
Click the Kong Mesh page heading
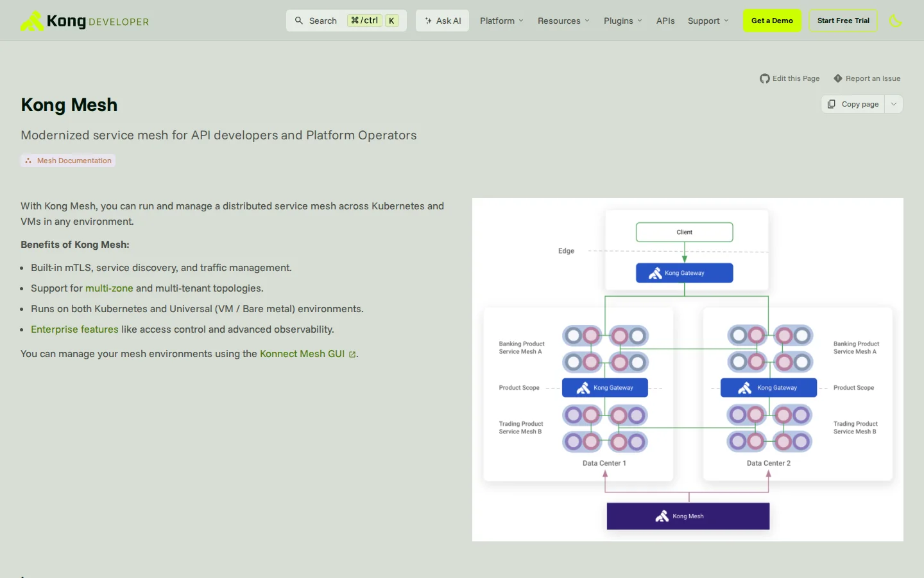click(69, 105)
